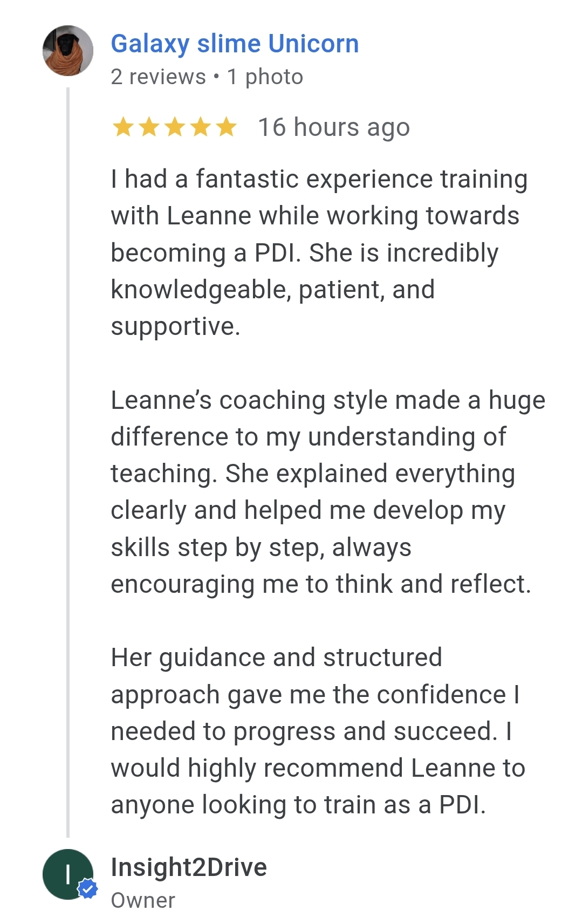Open Galaxy slime Unicorn's profile photo
Viewport: 562px width, 924px height.
[68, 51]
